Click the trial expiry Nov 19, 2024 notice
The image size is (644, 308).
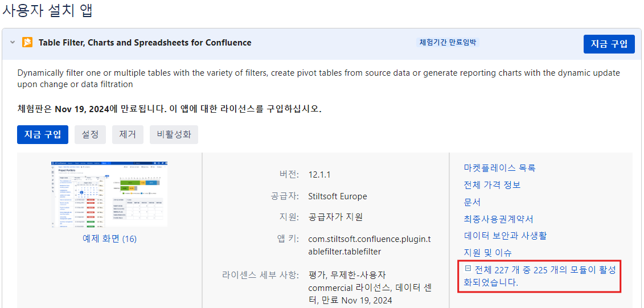pos(169,109)
